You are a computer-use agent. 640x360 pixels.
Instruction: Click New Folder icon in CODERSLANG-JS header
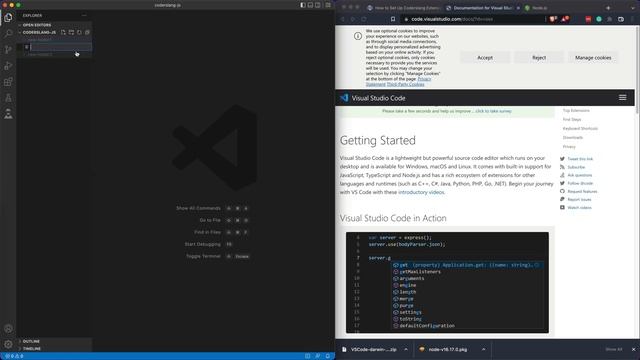pos(71,32)
